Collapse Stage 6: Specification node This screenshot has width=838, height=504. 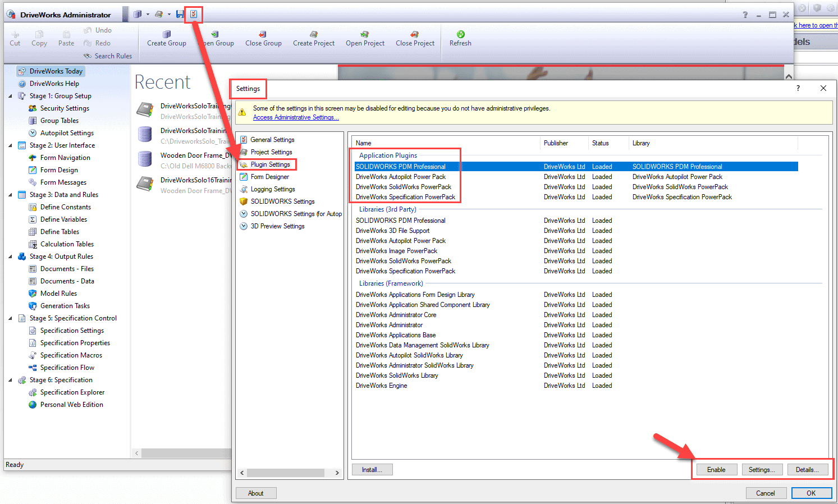[x=10, y=380]
